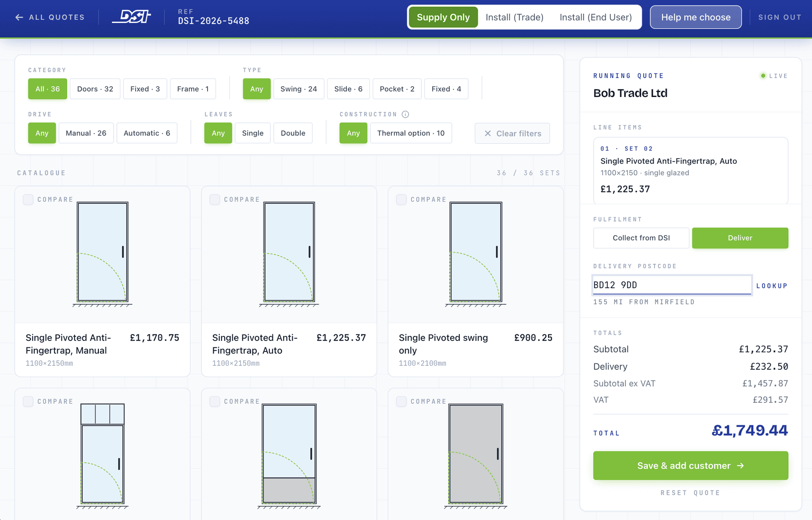Viewport: 812px width, 520px height.
Task: Click the arrow icon on Save & add customer
Action: (740, 465)
